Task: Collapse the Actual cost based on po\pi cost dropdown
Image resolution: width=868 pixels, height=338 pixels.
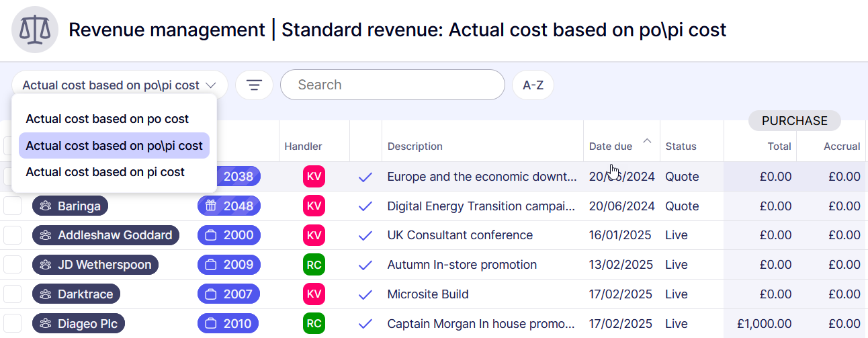Action: coord(120,85)
